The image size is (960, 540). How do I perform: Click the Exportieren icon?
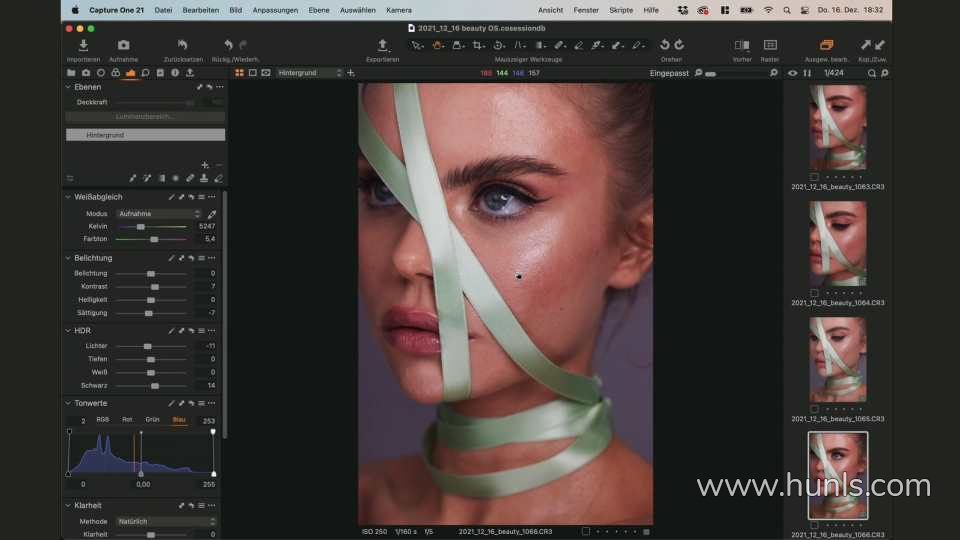click(x=382, y=46)
